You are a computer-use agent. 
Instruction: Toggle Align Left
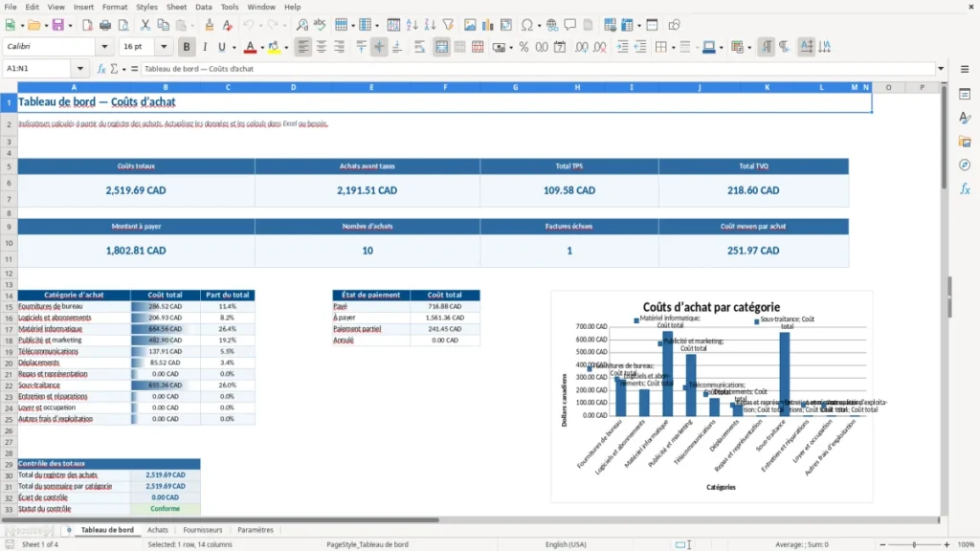[x=303, y=47]
